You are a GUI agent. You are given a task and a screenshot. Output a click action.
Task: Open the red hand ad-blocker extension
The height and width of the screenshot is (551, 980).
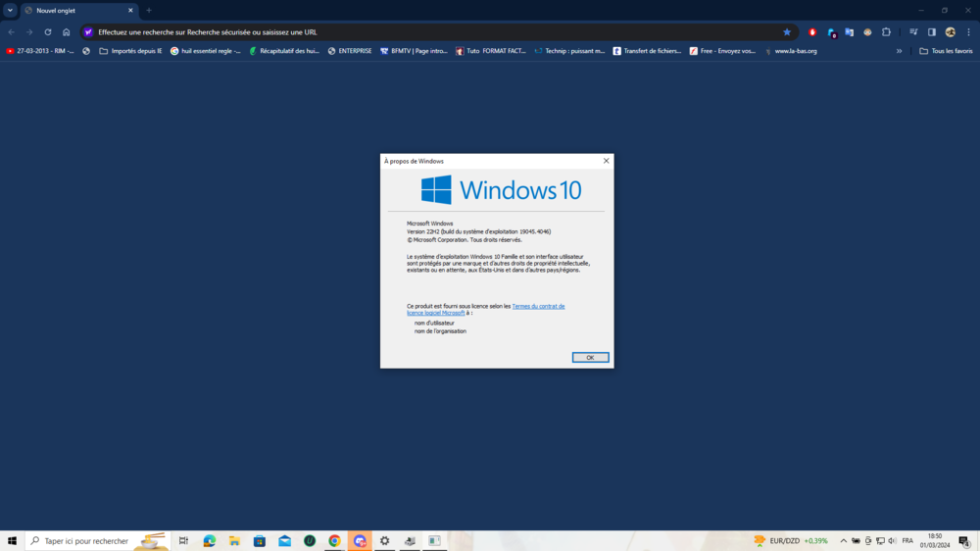(812, 32)
